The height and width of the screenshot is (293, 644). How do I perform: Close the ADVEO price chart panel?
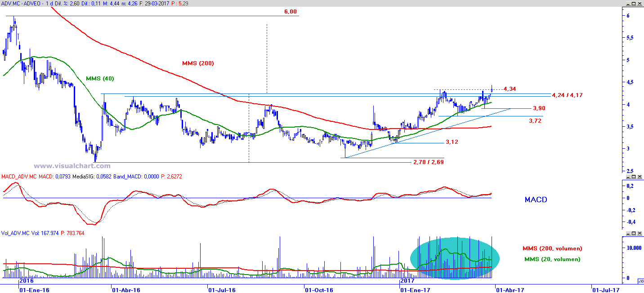coord(639,3)
